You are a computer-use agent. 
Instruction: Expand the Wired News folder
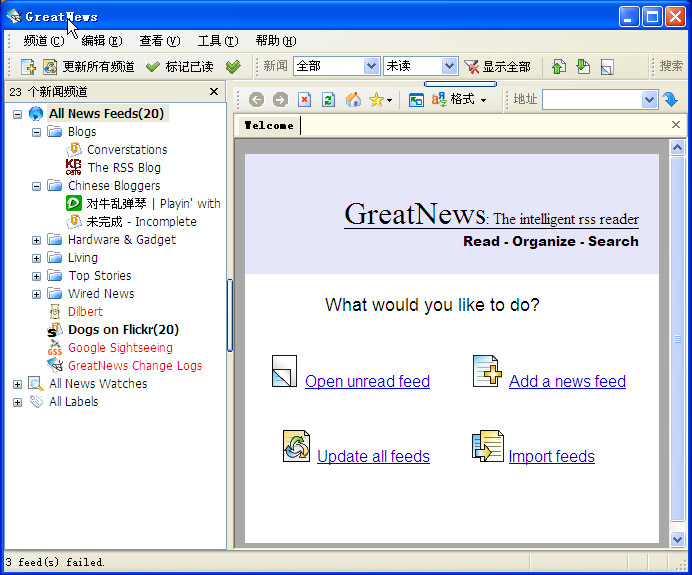click(36, 294)
